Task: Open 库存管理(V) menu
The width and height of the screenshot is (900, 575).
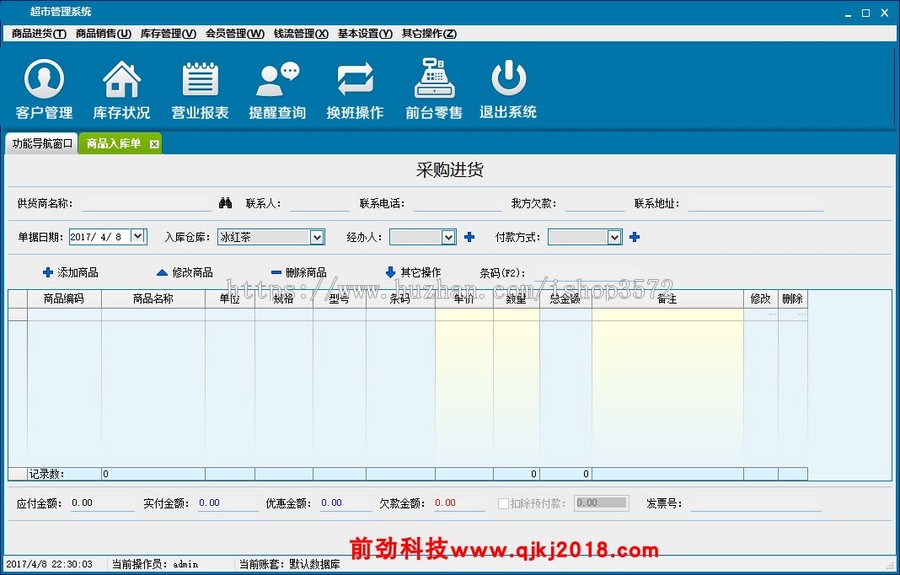Action: tap(168, 34)
